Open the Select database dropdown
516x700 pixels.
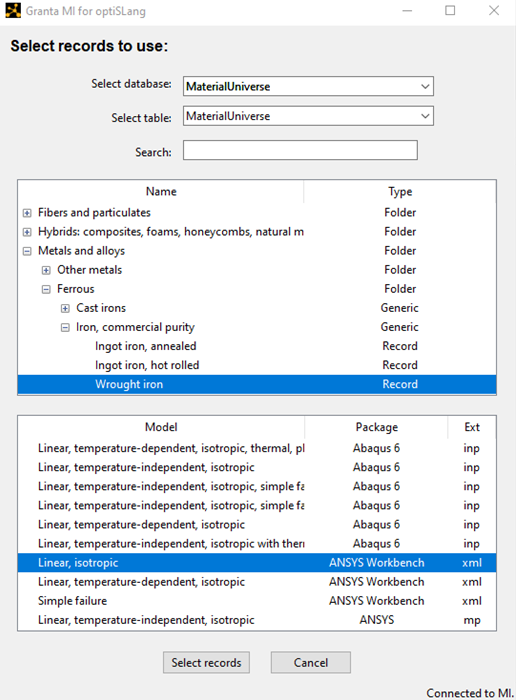[308, 86]
